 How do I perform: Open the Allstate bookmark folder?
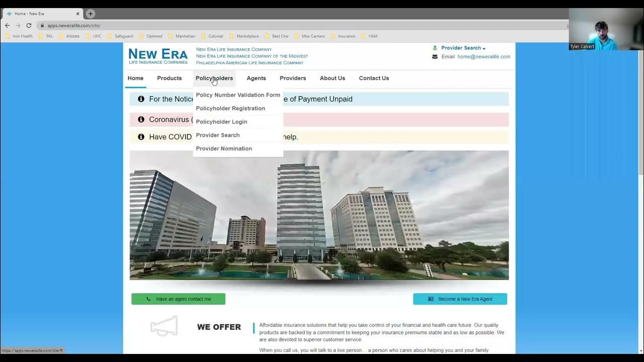[x=69, y=36]
